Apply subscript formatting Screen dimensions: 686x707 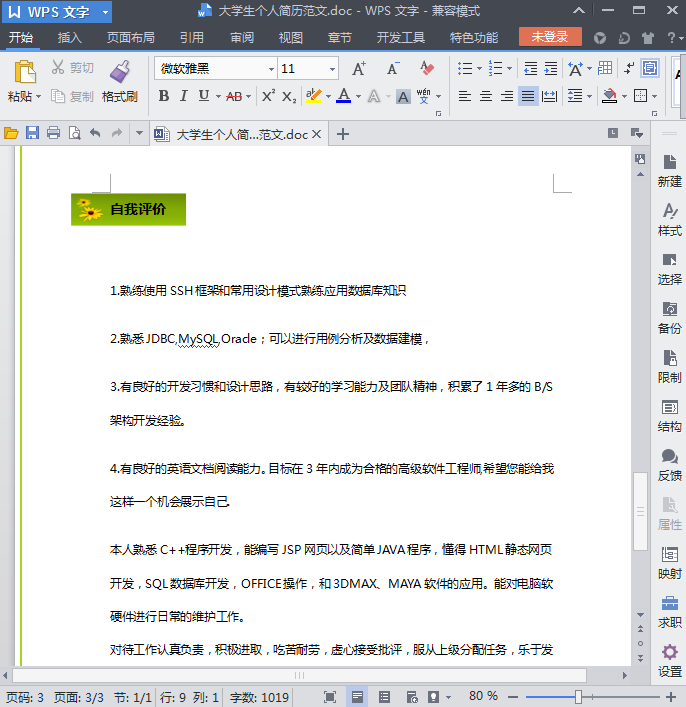coord(289,96)
